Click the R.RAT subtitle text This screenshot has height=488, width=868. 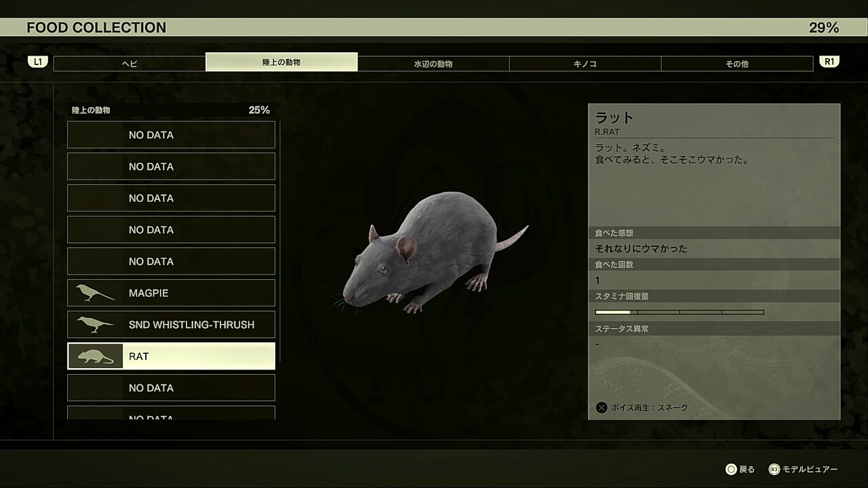click(x=608, y=132)
